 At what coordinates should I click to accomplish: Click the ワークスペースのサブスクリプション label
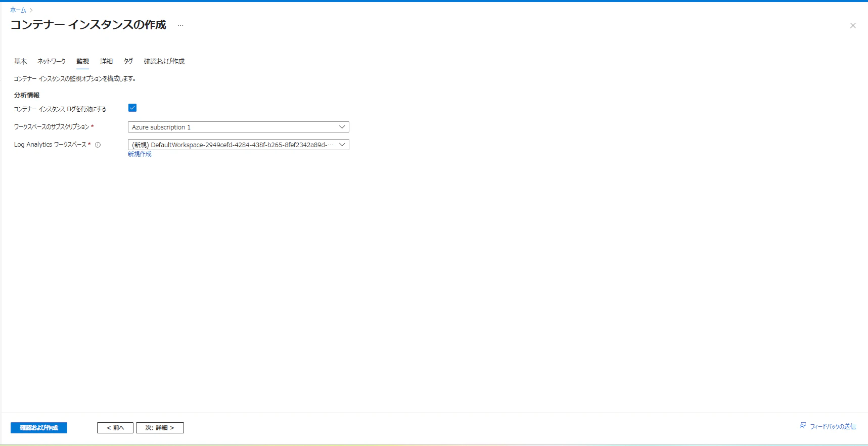click(52, 127)
